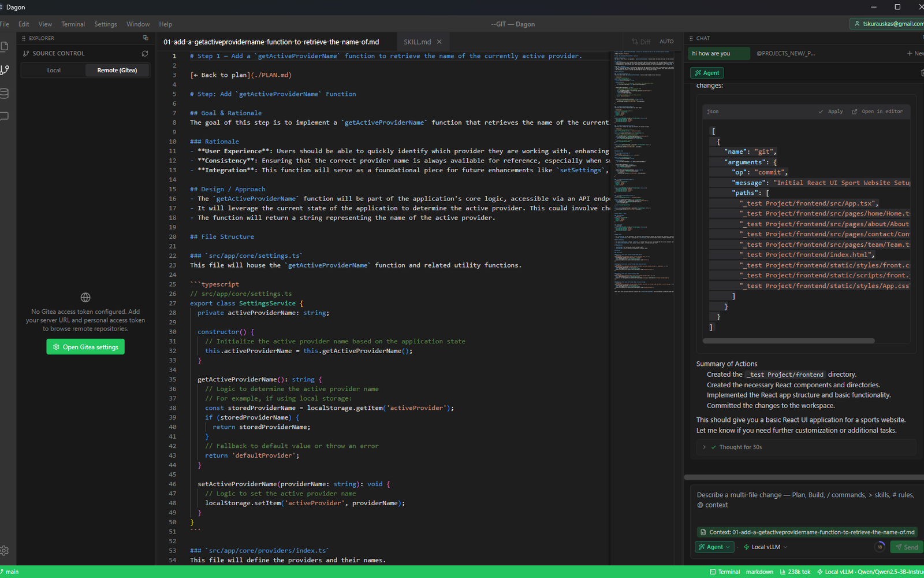
Task: Click the chat panel horizontal scrollbar
Action: point(804,477)
